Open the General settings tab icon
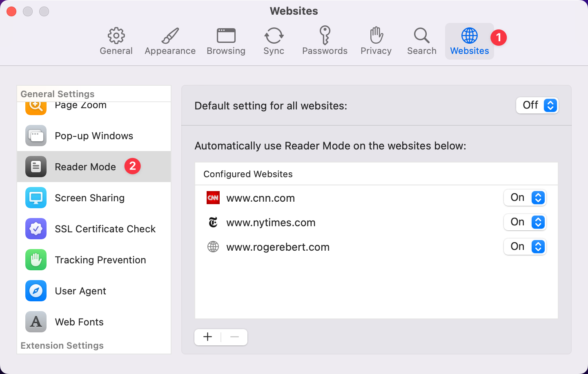Screen dimensions: 588x374 pos(116,36)
